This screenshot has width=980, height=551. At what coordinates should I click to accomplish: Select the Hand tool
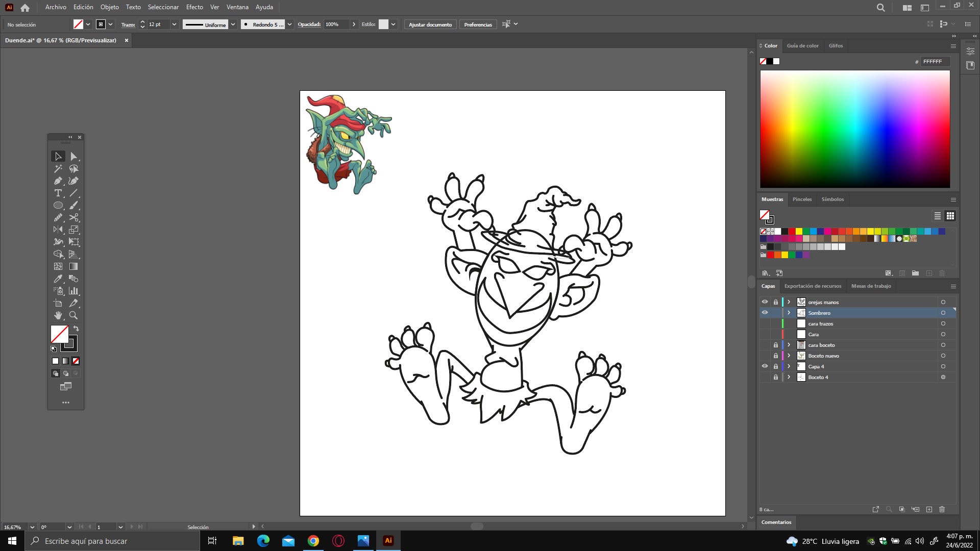(x=58, y=316)
